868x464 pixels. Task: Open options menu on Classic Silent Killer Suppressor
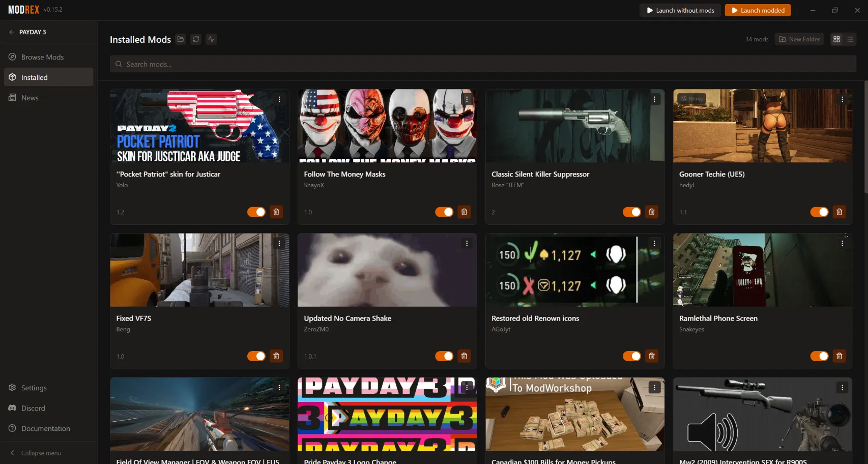point(655,99)
